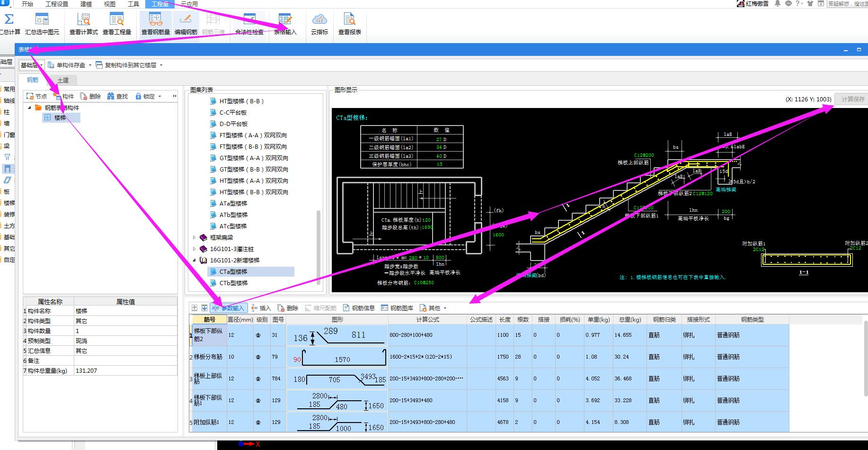Click 筋号 column header
This screenshot has height=450, width=868.
pyautogui.click(x=209, y=320)
